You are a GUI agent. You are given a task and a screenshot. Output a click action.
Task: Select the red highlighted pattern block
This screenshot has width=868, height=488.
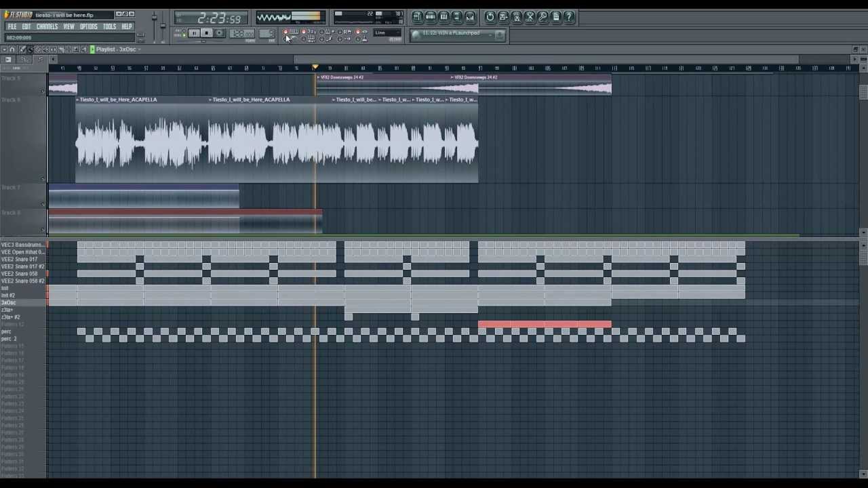tap(545, 325)
